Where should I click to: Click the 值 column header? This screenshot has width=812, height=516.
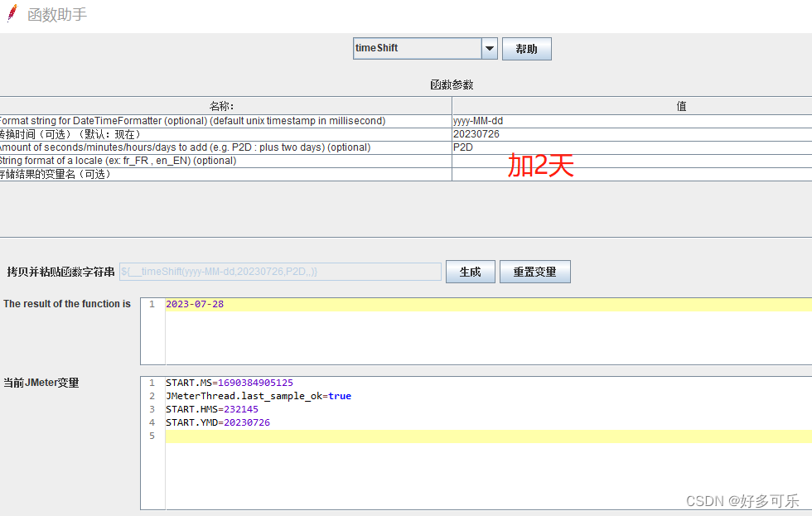[631, 106]
